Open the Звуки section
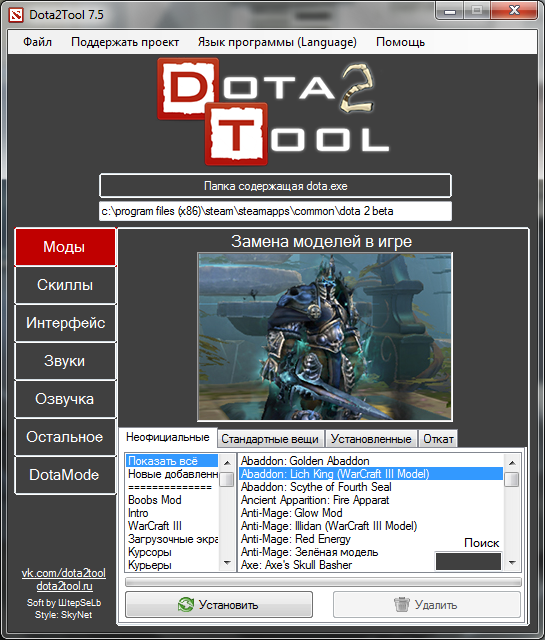Screen dimensions: 545x640 [65, 361]
